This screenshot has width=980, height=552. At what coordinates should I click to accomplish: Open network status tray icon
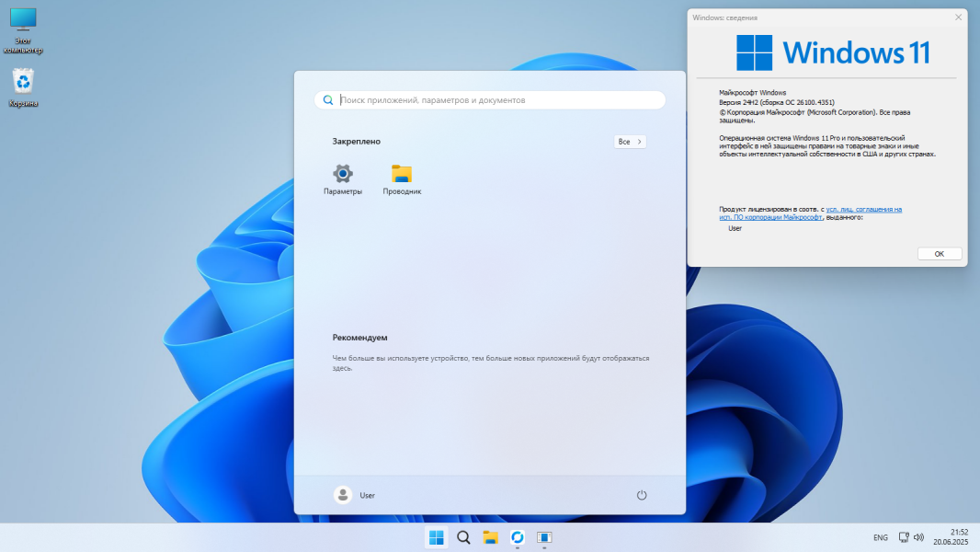(904, 537)
